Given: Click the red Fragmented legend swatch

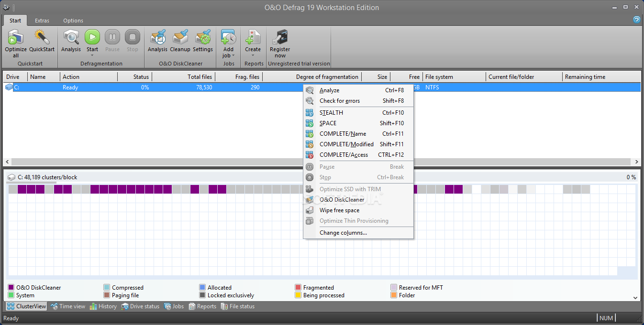Looking at the screenshot, I should (x=298, y=288).
